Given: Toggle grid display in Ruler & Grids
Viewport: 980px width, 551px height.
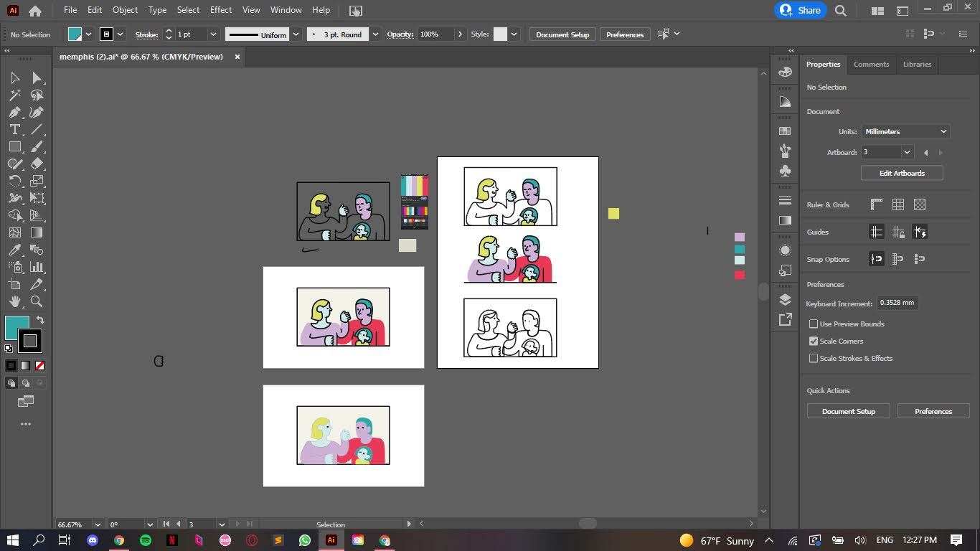Looking at the screenshot, I should pos(897,204).
